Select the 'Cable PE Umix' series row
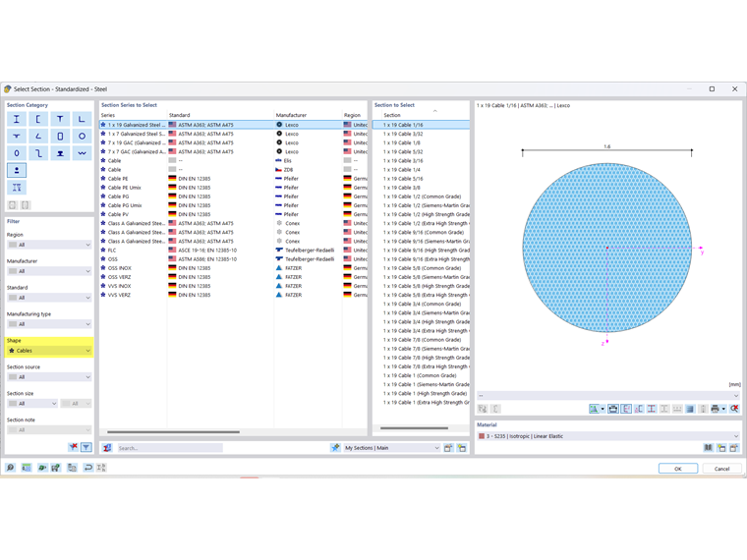 (x=234, y=188)
